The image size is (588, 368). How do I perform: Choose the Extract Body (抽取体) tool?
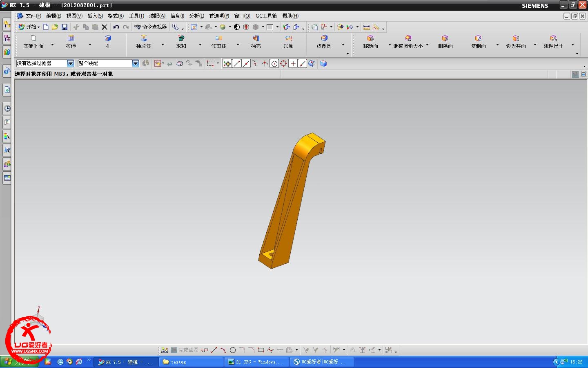(143, 42)
